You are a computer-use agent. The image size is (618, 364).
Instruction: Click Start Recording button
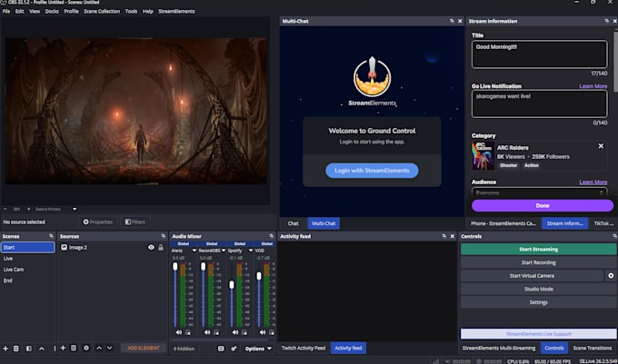pyautogui.click(x=538, y=262)
